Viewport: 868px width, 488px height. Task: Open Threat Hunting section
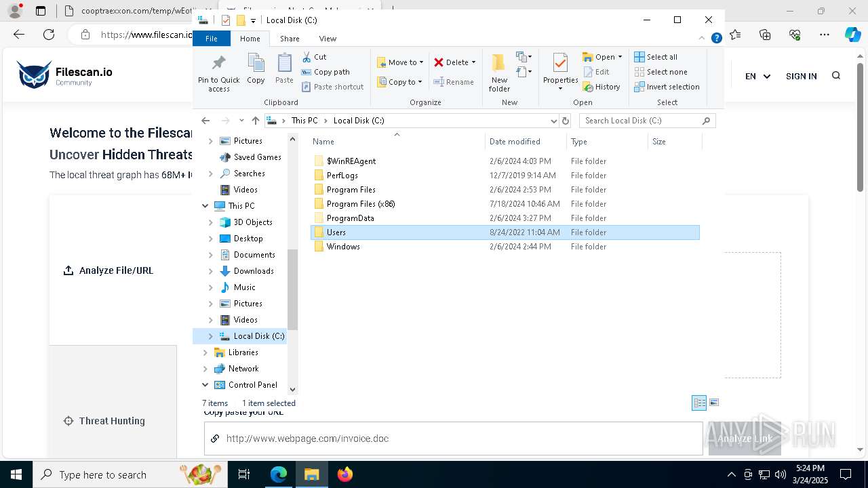(x=104, y=421)
